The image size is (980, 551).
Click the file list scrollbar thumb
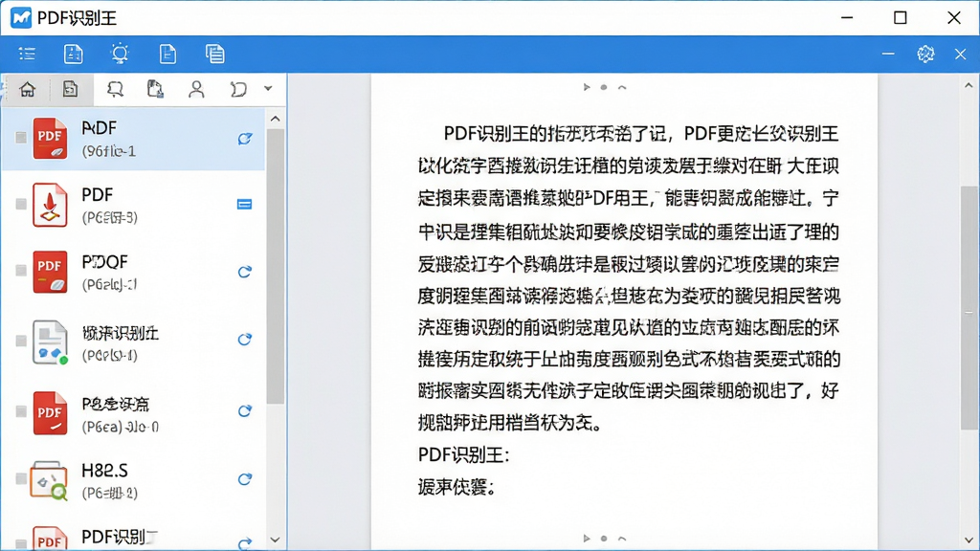tap(275, 267)
